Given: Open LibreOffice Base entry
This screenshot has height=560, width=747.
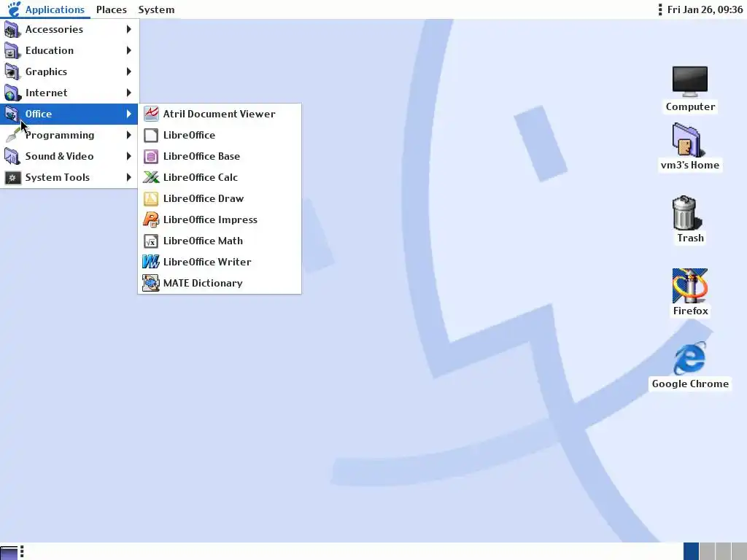Looking at the screenshot, I should pos(220,156).
